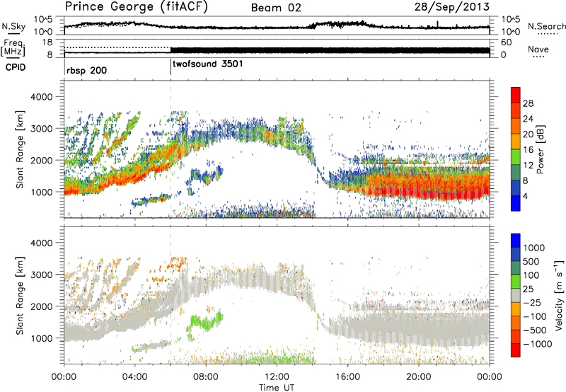Select the "-500" label on Velocity colorbar
566x392 pixels.
[535, 330]
